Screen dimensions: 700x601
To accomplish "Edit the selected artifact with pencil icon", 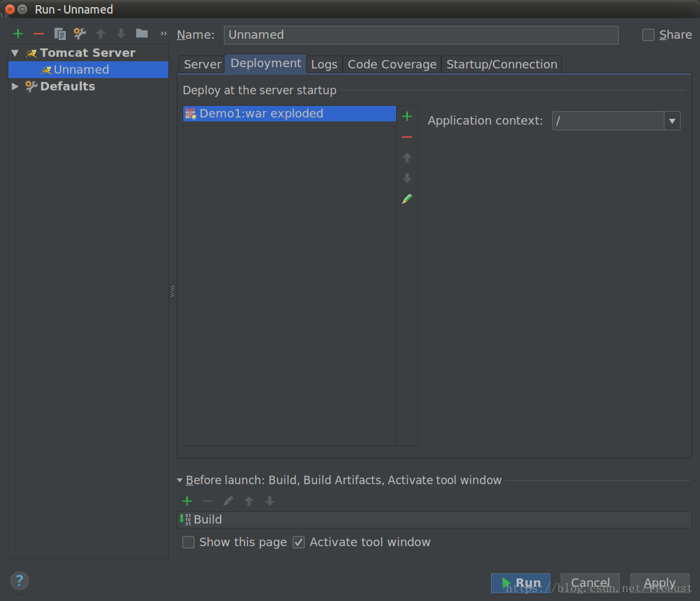I will tap(407, 199).
